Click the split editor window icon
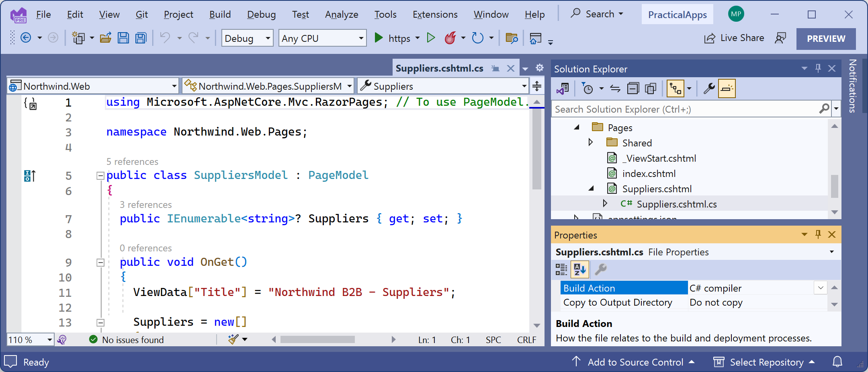868x372 pixels. (x=537, y=86)
